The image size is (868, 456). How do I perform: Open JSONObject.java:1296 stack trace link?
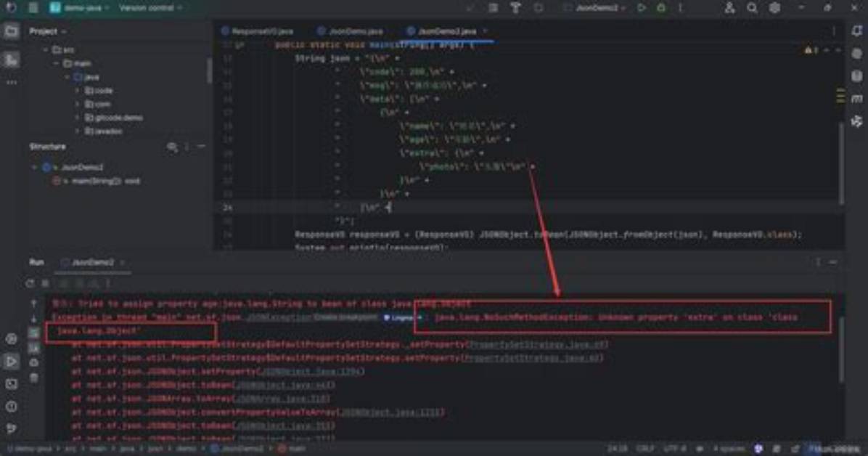(311, 371)
